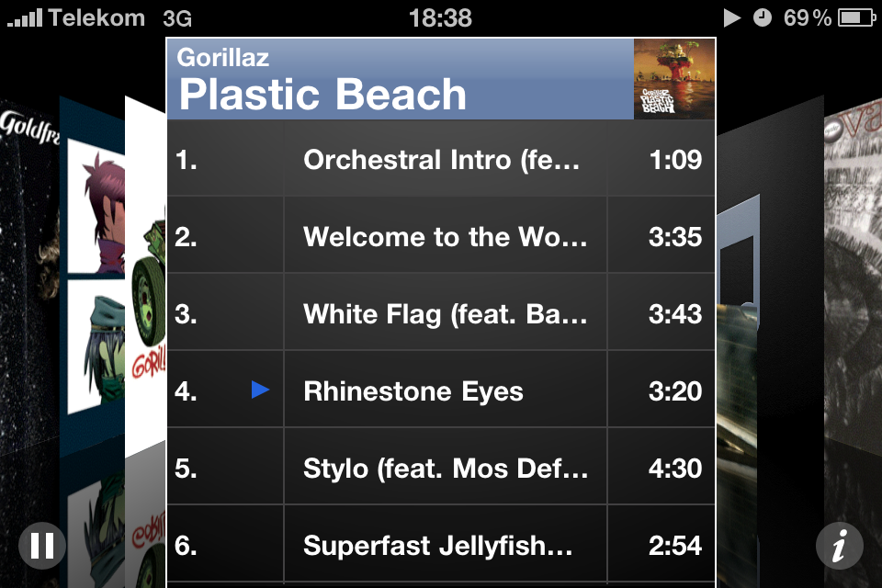Tap the Plastic Beach album art thumbnail
The width and height of the screenshot is (882, 588).
tap(673, 77)
